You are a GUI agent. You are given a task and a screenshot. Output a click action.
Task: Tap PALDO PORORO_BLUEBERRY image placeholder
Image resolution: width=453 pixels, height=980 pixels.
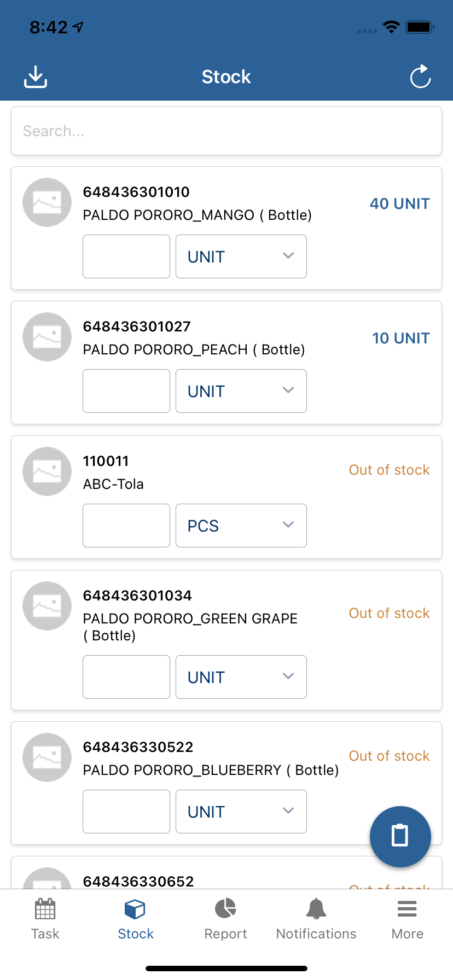pos(47,757)
